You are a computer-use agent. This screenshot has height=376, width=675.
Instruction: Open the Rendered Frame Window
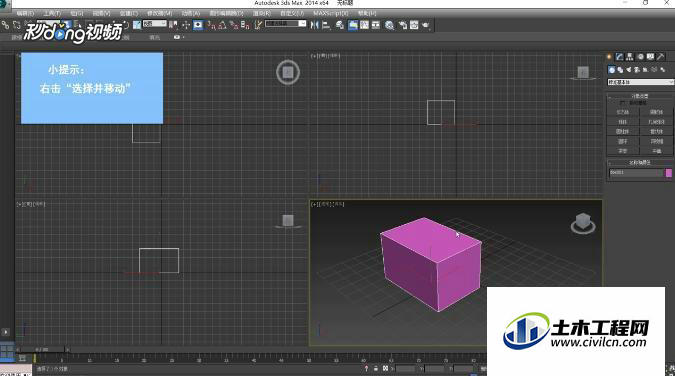414,25
